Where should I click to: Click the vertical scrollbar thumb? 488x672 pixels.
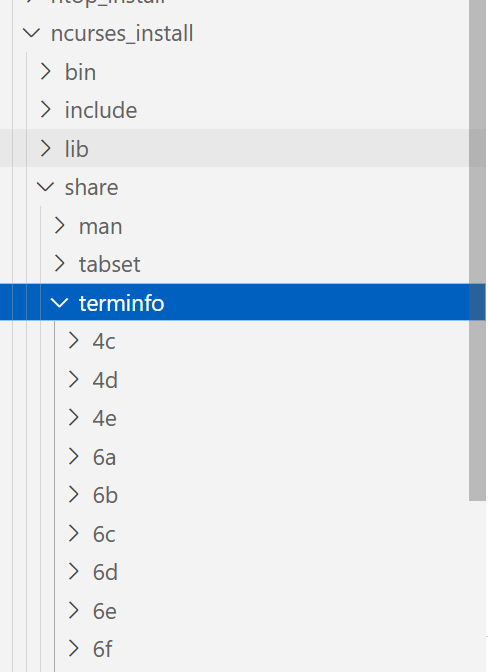point(477,250)
